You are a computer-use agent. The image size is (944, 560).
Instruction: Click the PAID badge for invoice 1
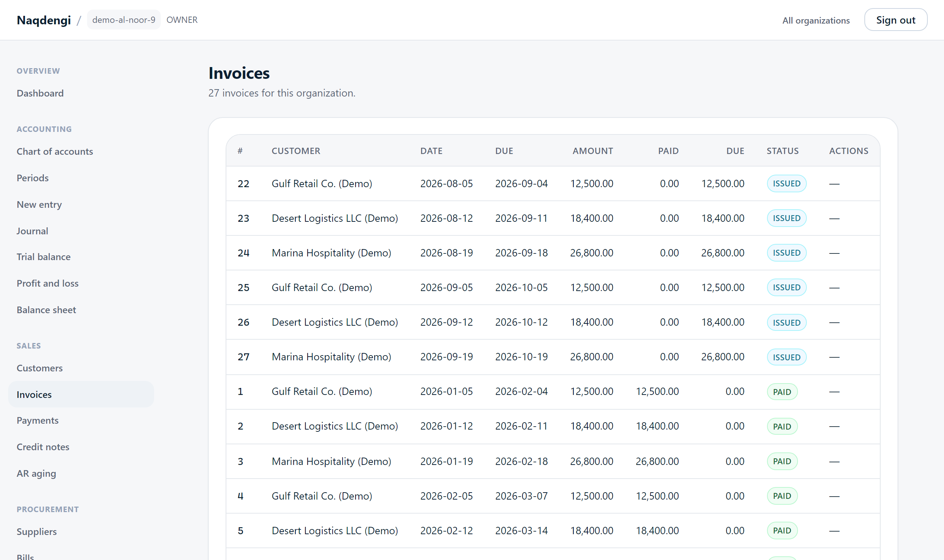click(782, 392)
